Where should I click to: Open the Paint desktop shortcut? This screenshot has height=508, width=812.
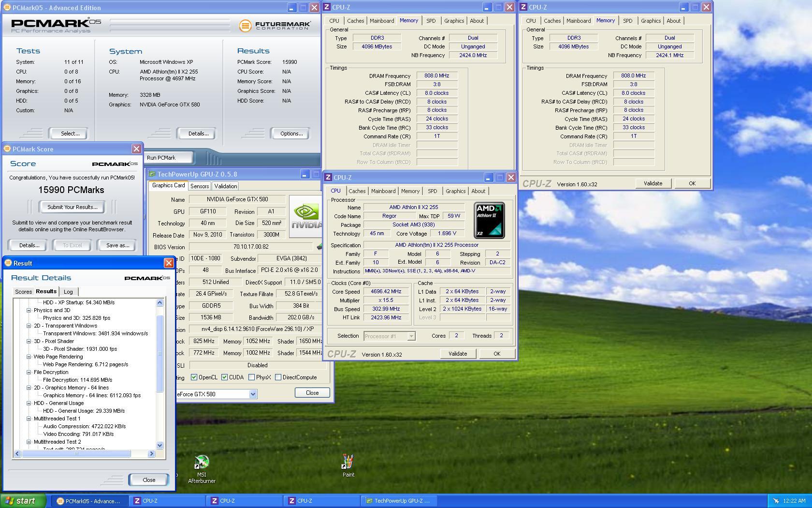tap(348, 465)
